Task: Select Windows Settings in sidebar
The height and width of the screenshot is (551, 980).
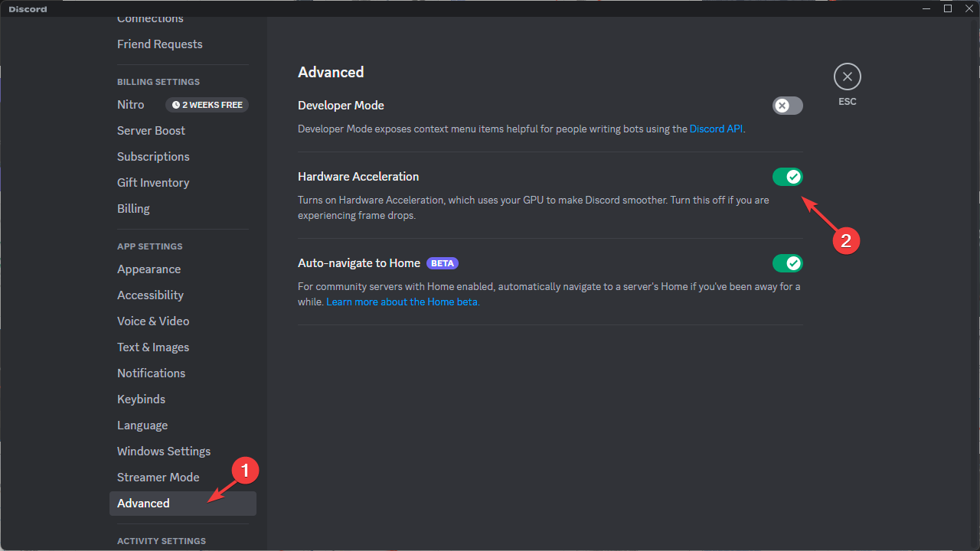Action: tap(164, 451)
